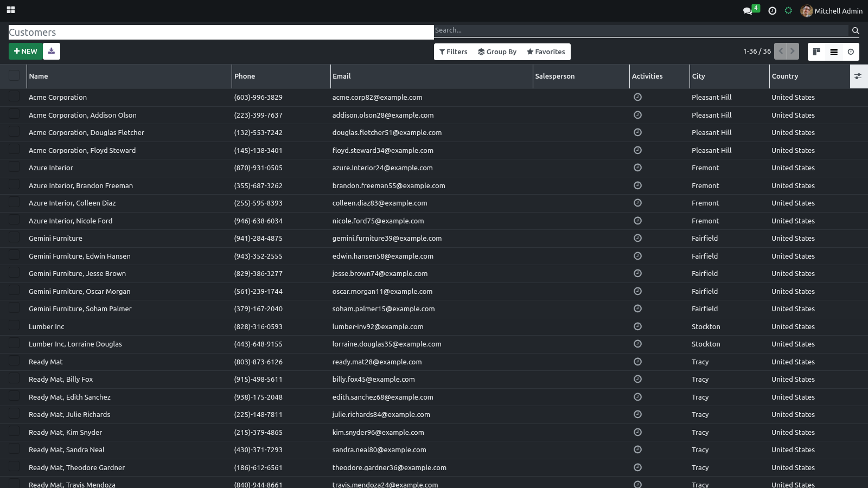Switch to activity view
This screenshot has height=488, width=868.
pos(851,52)
